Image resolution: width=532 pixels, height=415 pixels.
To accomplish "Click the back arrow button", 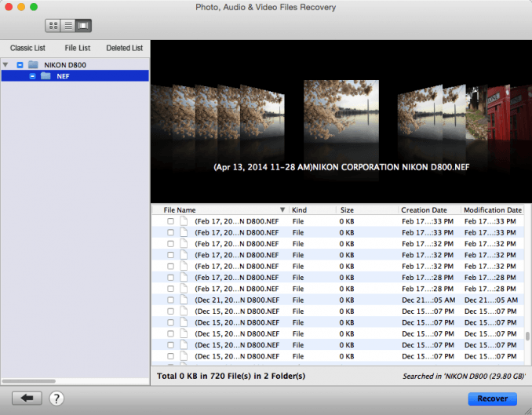I will coord(27,398).
